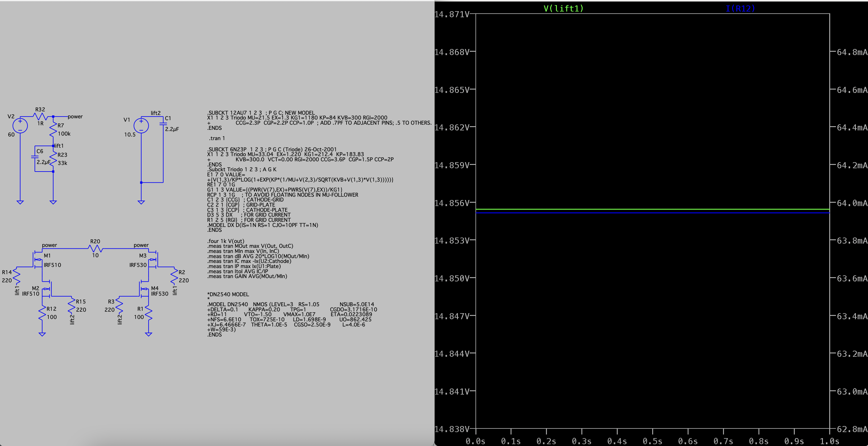Click the M2 IRF510 MOSFET symbol
Image resolution: width=868 pixels, height=446 pixels.
click(x=47, y=289)
